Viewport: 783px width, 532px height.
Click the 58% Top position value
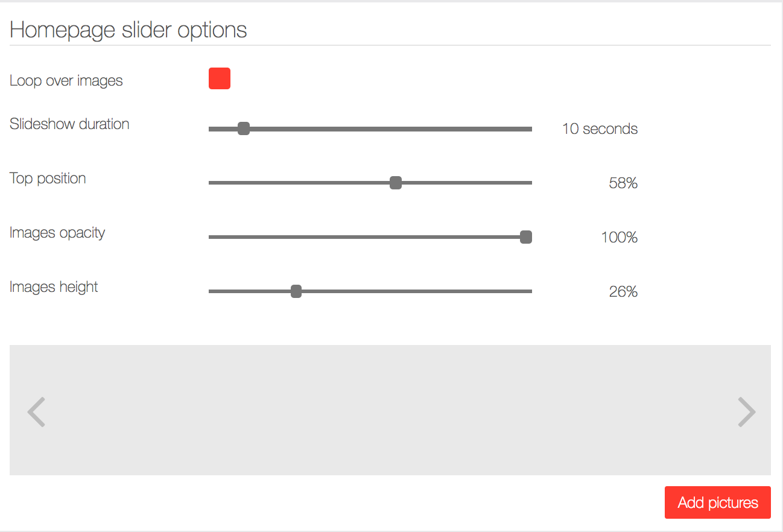(623, 183)
